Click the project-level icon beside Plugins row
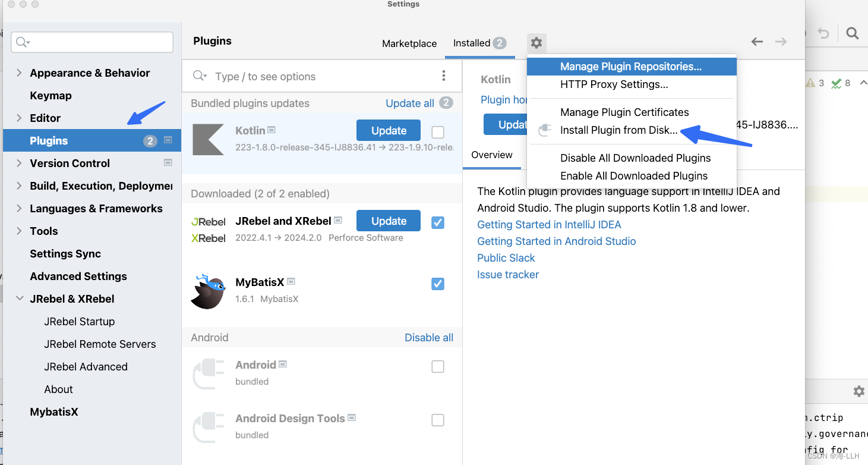Screen dimensions: 868x465 (x=168, y=140)
